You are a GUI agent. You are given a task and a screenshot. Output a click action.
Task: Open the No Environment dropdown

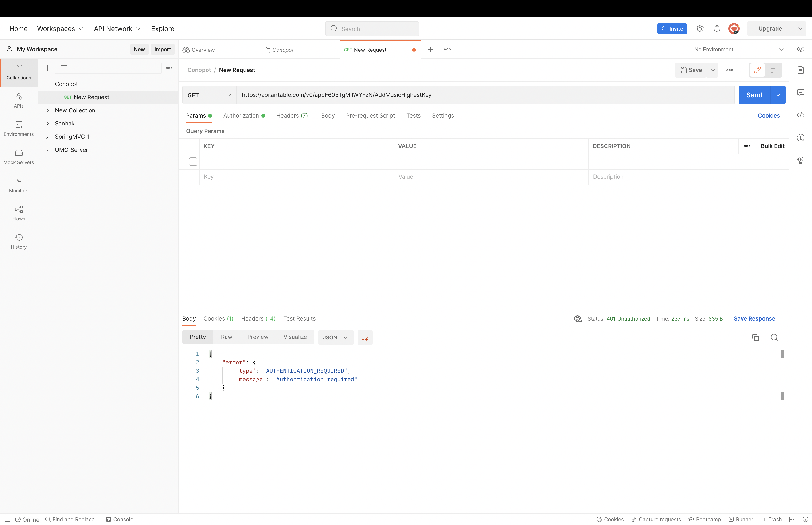click(738, 49)
